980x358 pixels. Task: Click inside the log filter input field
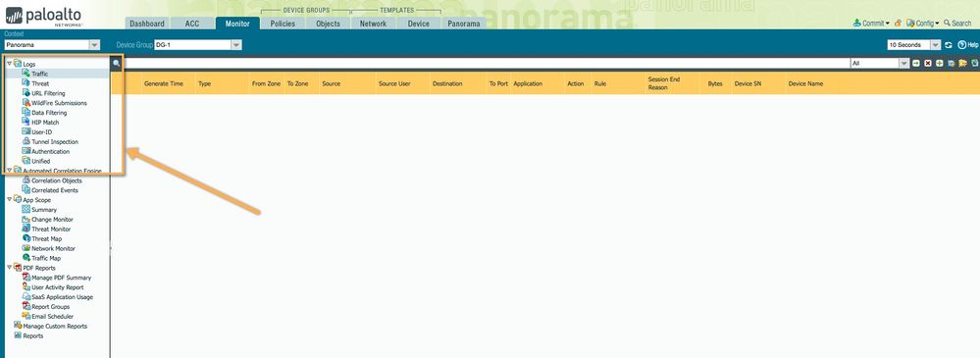click(x=486, y=64)
